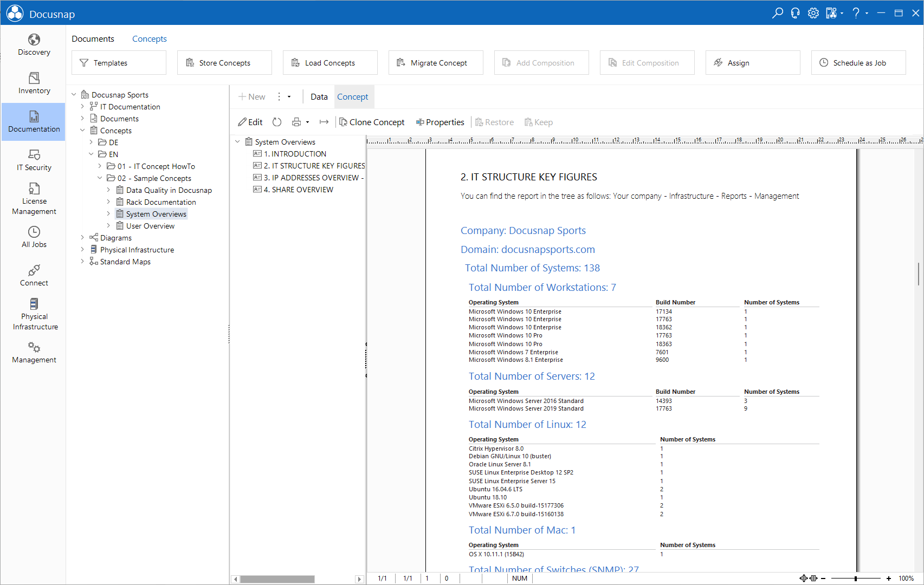
Task: Open the help question mark
Action: (856, 13)
